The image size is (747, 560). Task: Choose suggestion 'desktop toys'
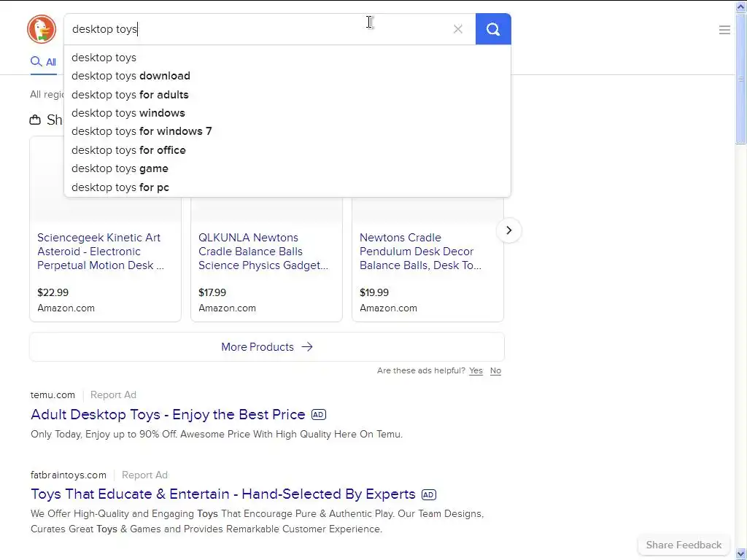(x=287, y=58)
